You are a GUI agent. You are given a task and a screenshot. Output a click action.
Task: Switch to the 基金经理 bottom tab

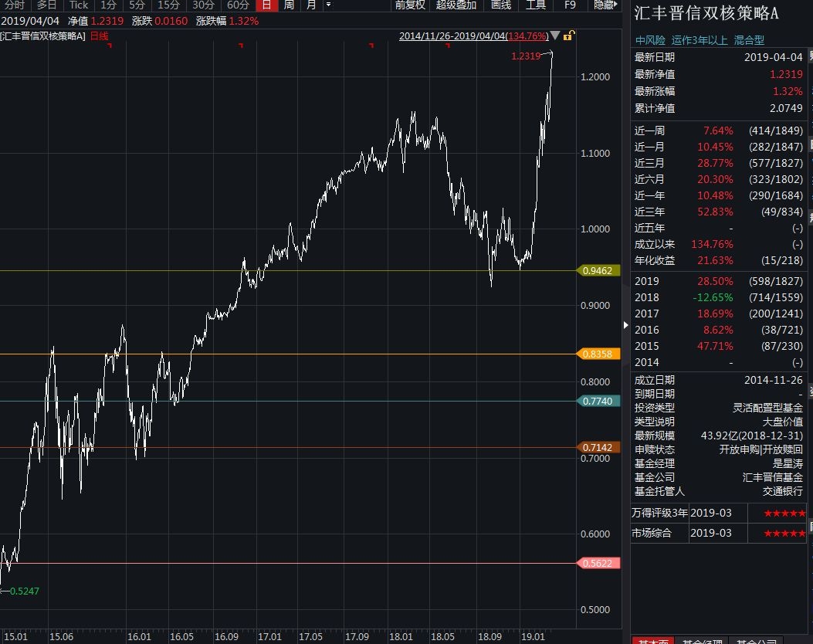700,640
